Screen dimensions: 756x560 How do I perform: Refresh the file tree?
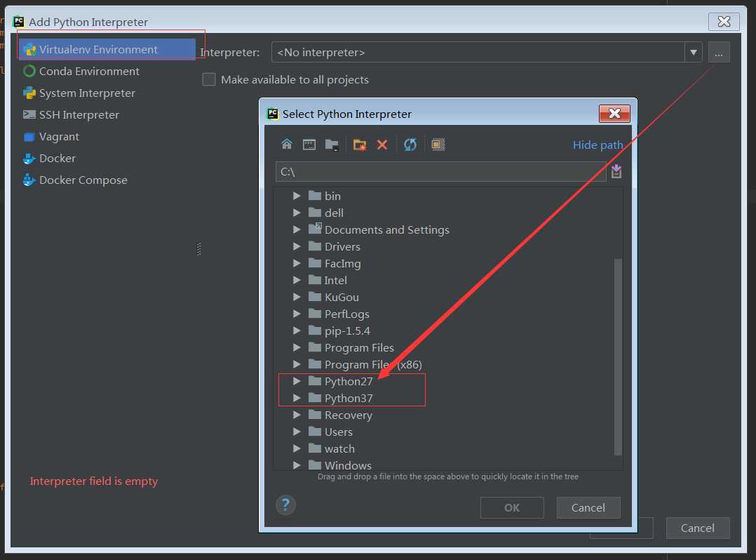tap(410, 145)
